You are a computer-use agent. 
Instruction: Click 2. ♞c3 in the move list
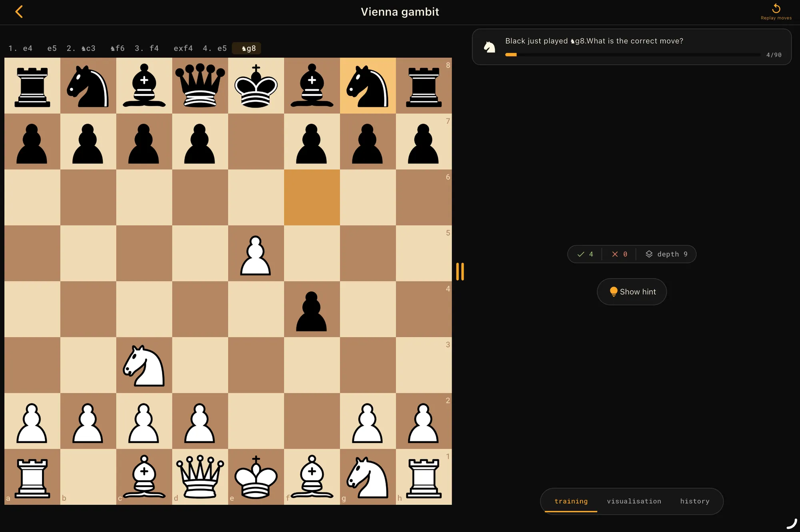(x=81, y=48)
